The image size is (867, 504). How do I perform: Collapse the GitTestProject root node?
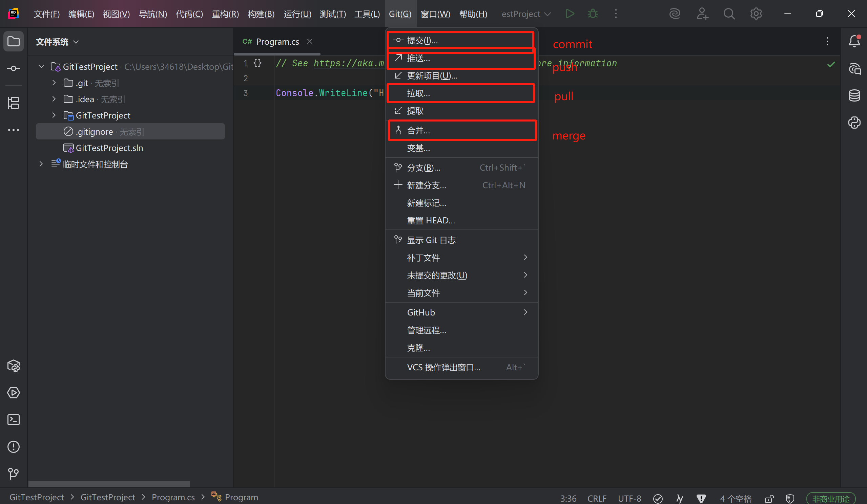(41, 66)
